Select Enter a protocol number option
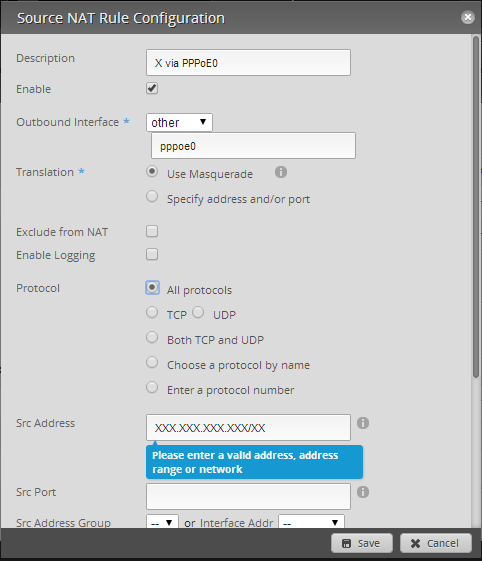The height and width of the screenshot is (561, 482). pos(152,387)
